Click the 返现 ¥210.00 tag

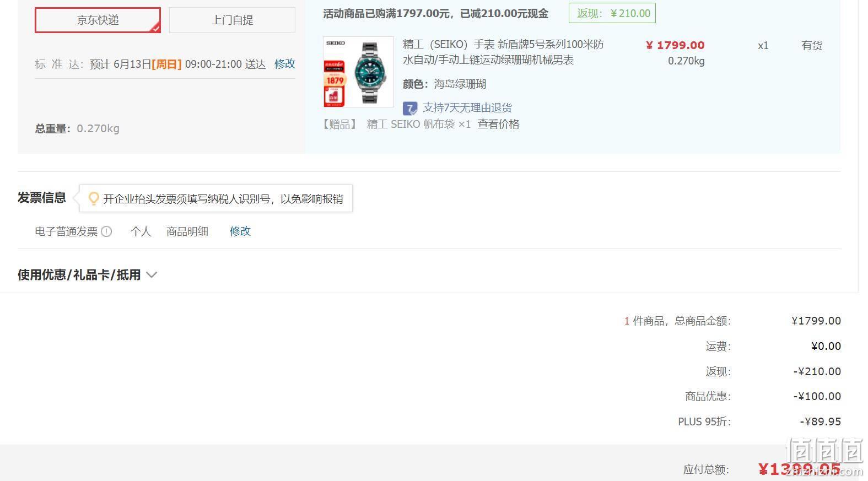[x=612, y=13]
